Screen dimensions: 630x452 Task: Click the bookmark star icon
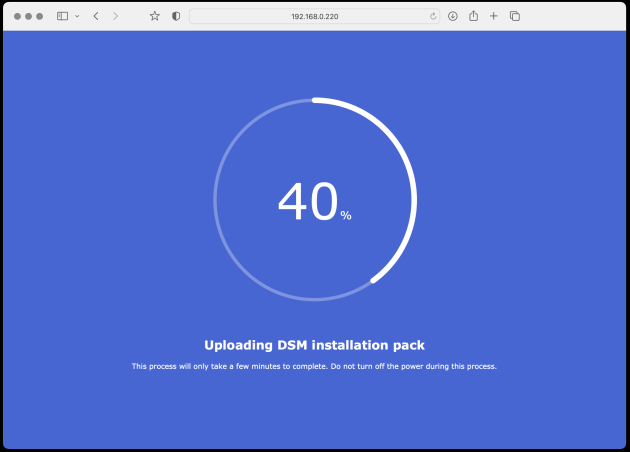[155, 16]
